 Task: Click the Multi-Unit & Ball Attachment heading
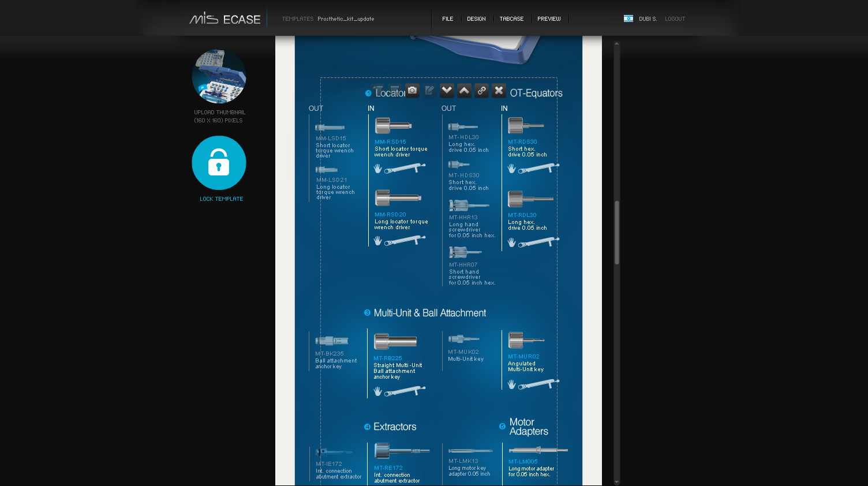point(430,313)
